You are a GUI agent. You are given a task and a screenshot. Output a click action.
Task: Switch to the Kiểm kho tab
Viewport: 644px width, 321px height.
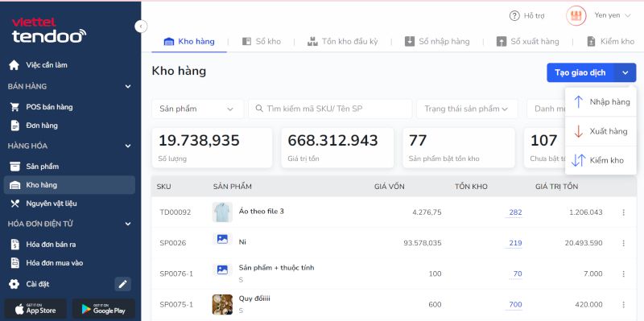(611, 42)
